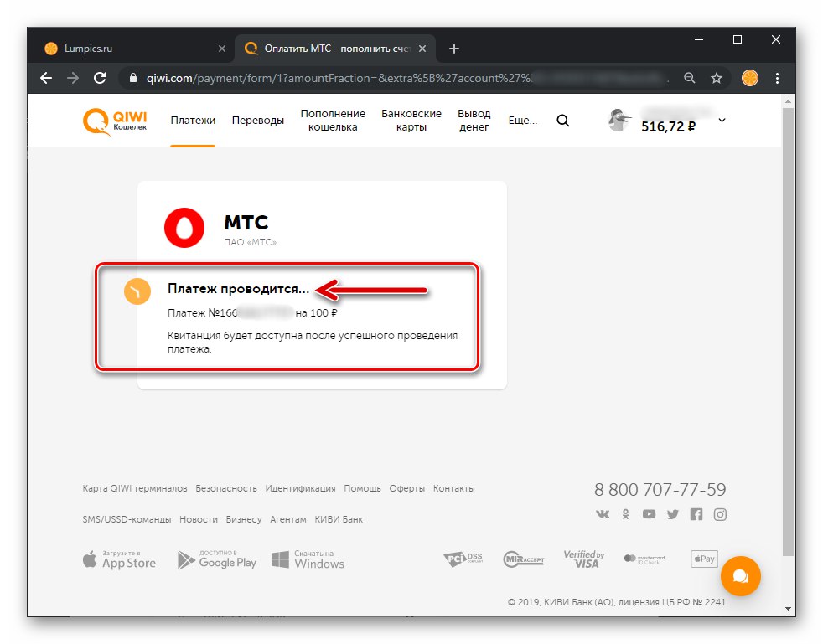
Task: Click the Odnoklassniki social icon
Action: (x=625, y=514)
